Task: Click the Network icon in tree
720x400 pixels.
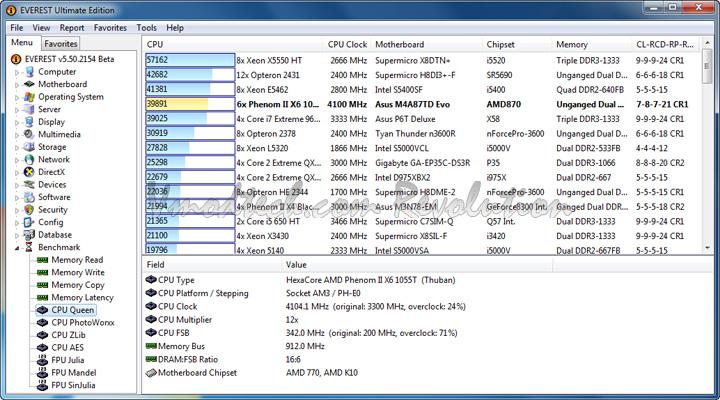Action: click(x=29, y=159)
